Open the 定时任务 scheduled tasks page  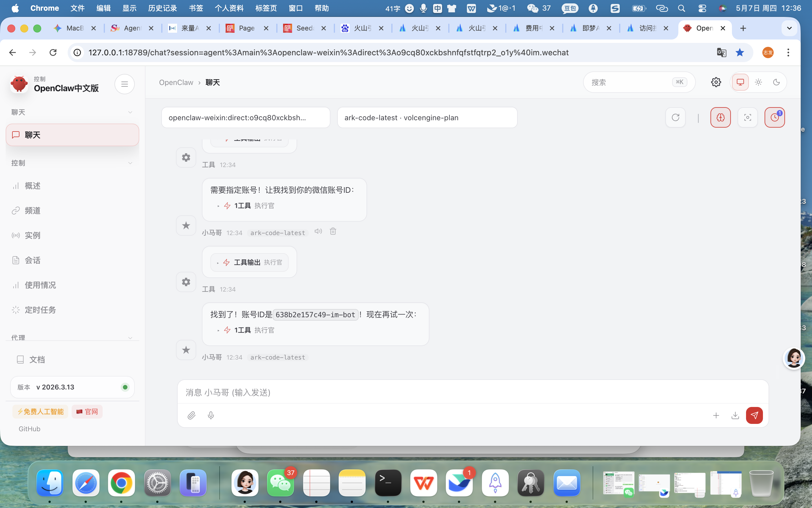click(72, 310)
